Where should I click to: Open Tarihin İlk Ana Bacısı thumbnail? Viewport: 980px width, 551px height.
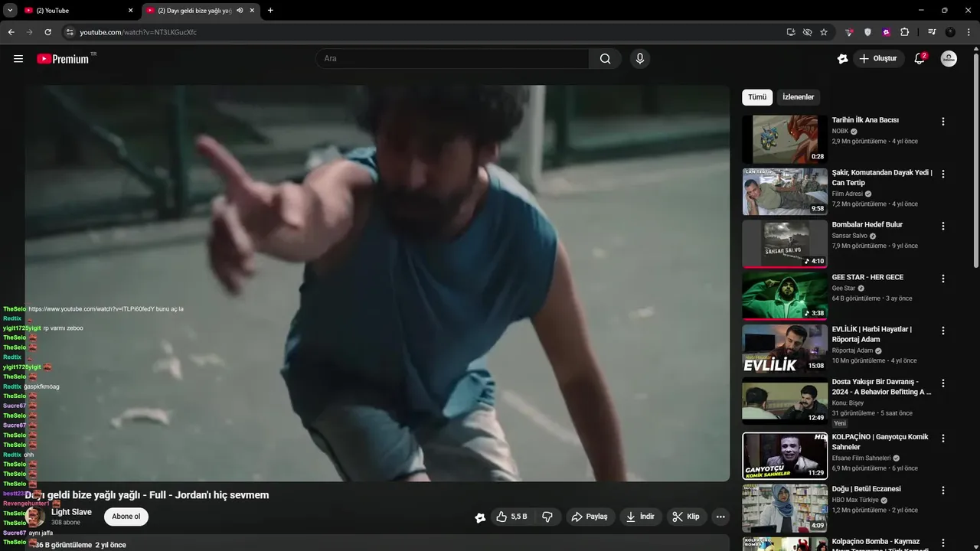[785, 139]
